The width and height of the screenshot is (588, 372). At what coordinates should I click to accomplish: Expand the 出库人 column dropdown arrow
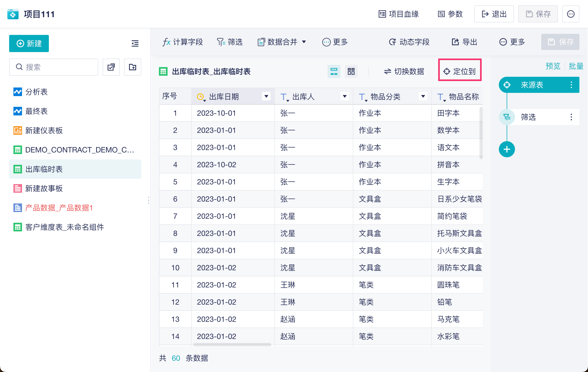point(344,96)
